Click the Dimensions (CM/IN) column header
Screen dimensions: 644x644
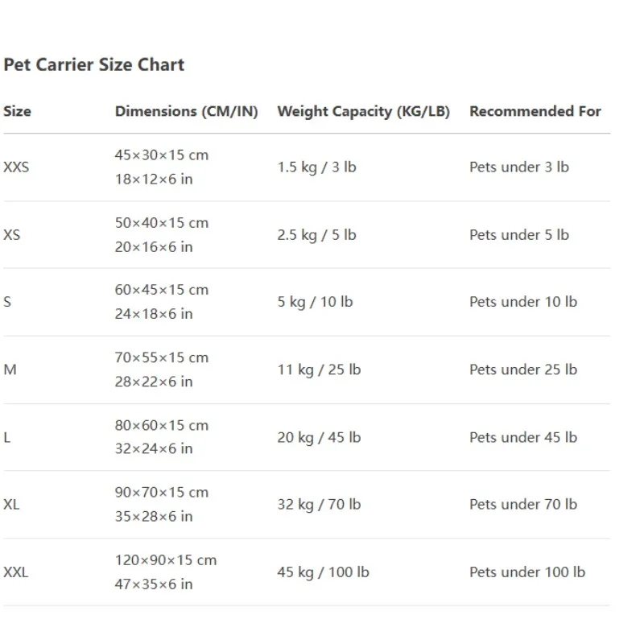click(187, 111)
